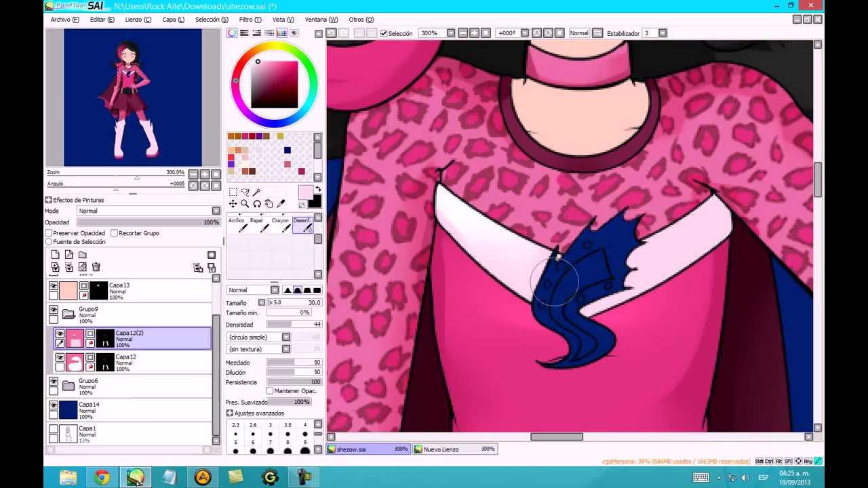
Task: Show the color wheel panel toggle
Action: click(232, 33)
